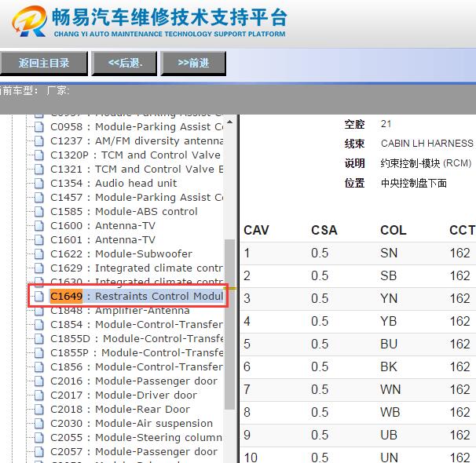The image size is (476, 463).
Task: Open C2057 Module-Passenger door
Action: tap(134, 451)
